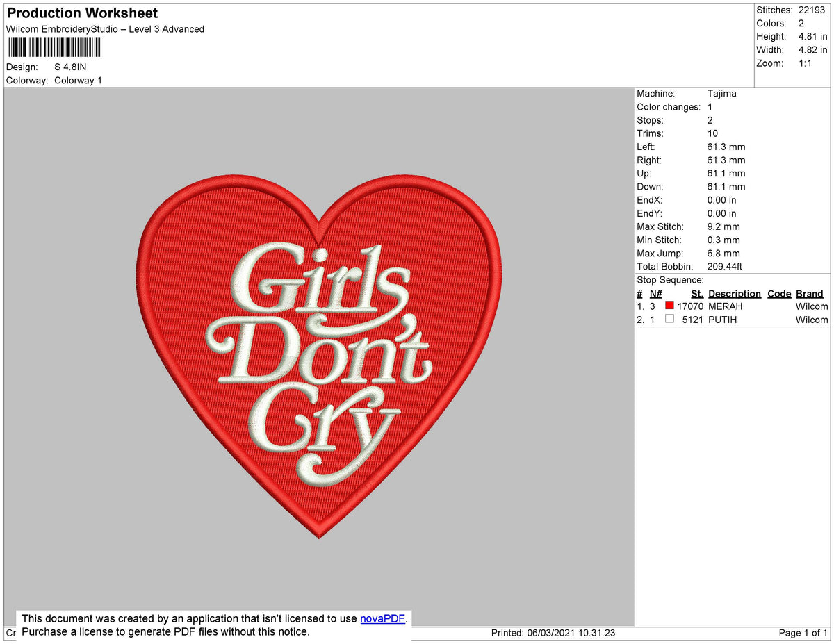The height and width of the screenshot is (644, 834).
Task: Click the Colorway 1 entry
Action: point(78,80)
